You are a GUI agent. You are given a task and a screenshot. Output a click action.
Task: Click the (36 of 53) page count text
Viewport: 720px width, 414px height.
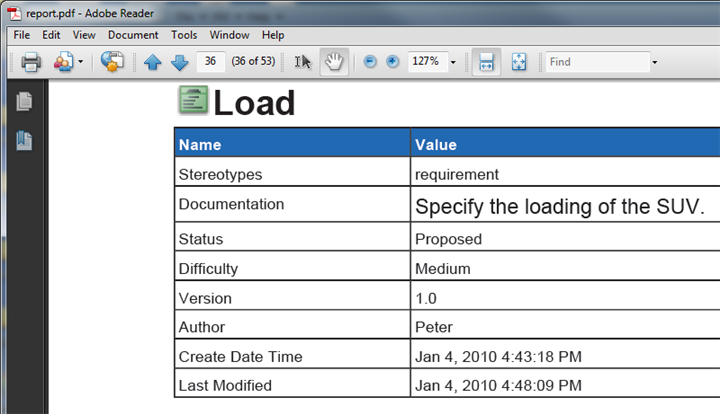pos(253,62)
